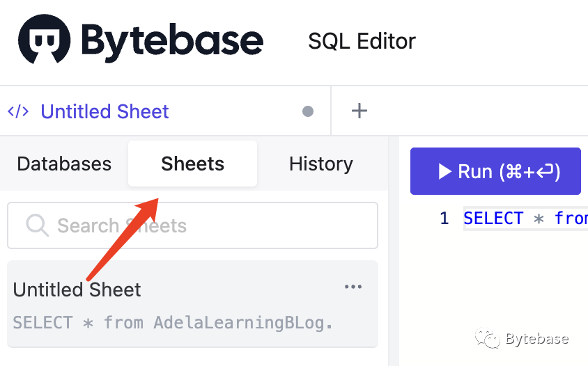Select Untitled Sheet in the sheets list
Screen dimensions: 588x366
77,289
